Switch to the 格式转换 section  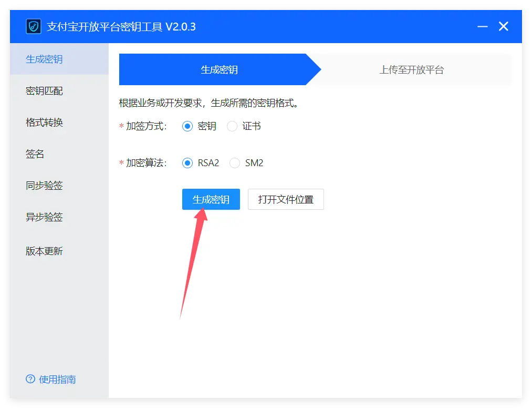(x=44, y=123)
